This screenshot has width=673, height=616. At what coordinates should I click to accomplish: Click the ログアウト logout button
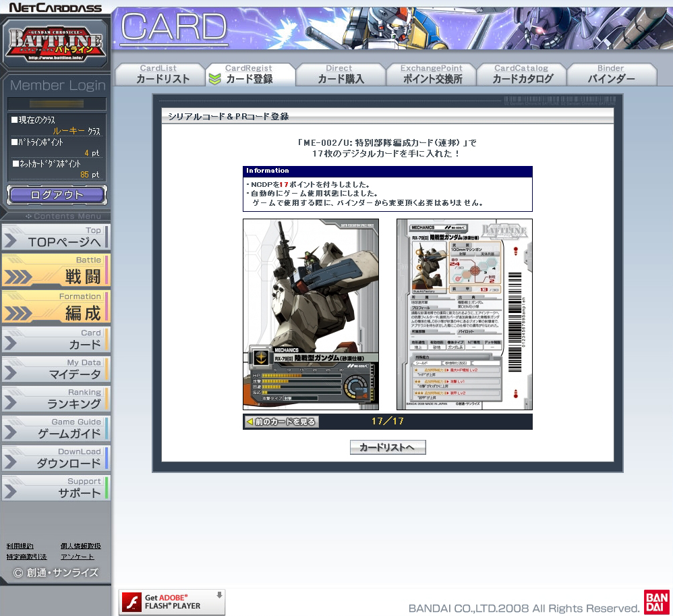(57, 195)
